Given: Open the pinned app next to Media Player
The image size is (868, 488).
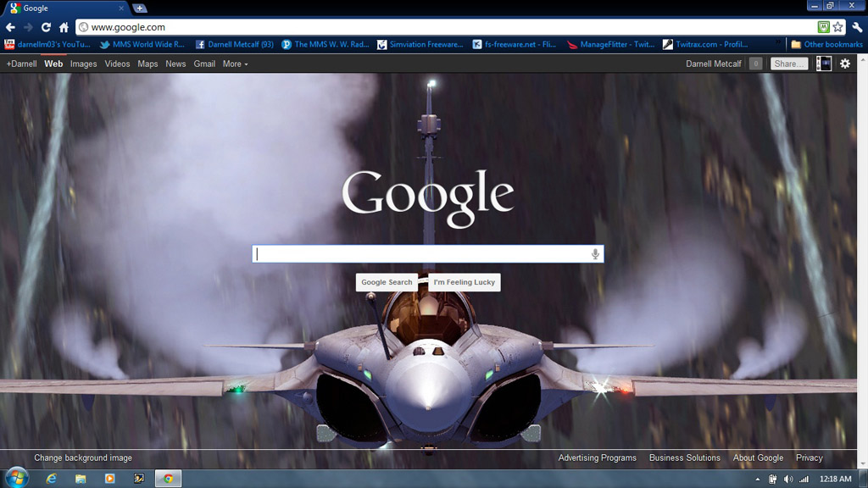Looking at the screenshot, I should pyautogui.click(x=139, y=479).
